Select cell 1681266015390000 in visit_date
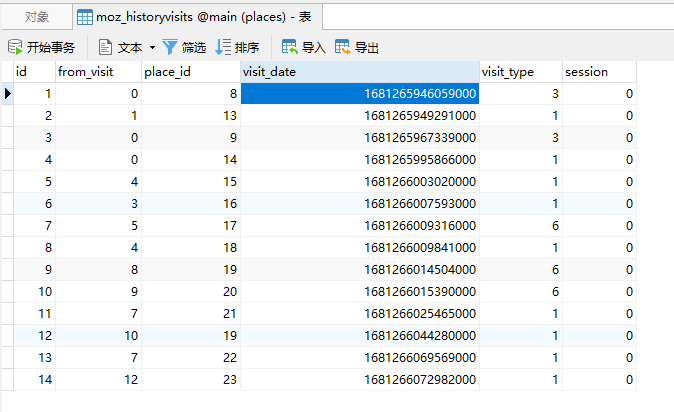674x412 pixels. [x=360, y=292]
